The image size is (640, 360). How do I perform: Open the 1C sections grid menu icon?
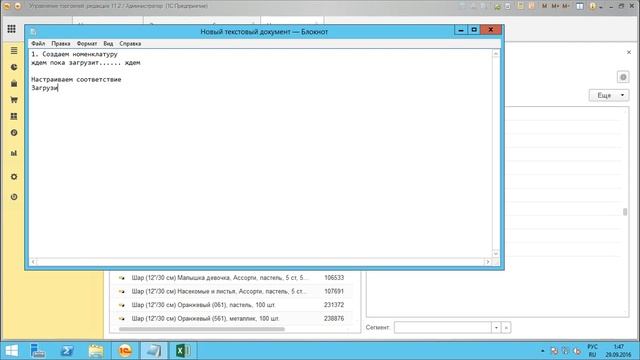(x=11, y=29)
